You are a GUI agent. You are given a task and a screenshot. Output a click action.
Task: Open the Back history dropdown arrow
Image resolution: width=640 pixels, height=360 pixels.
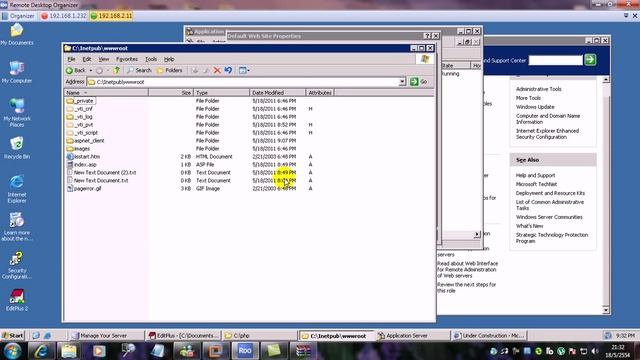click(91, 70)
